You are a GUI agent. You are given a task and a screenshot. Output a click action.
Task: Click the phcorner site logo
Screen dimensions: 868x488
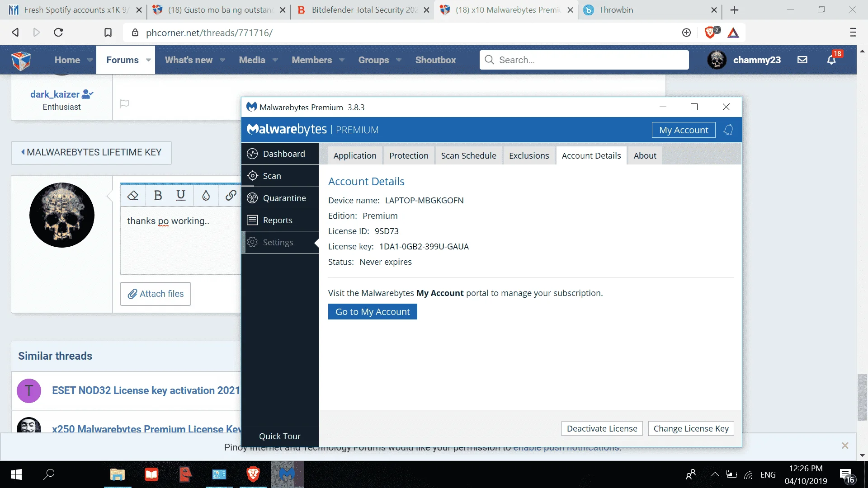[21, 60]
